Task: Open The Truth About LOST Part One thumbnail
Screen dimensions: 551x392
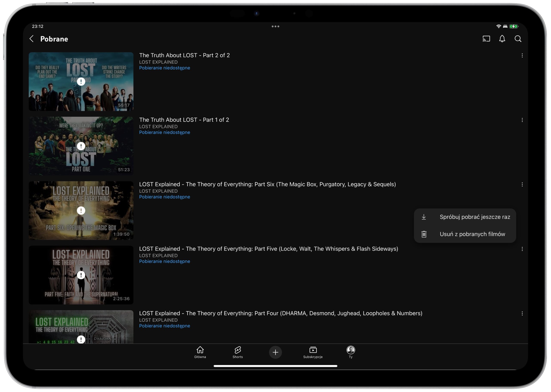Action: click(x=81, y=146)
